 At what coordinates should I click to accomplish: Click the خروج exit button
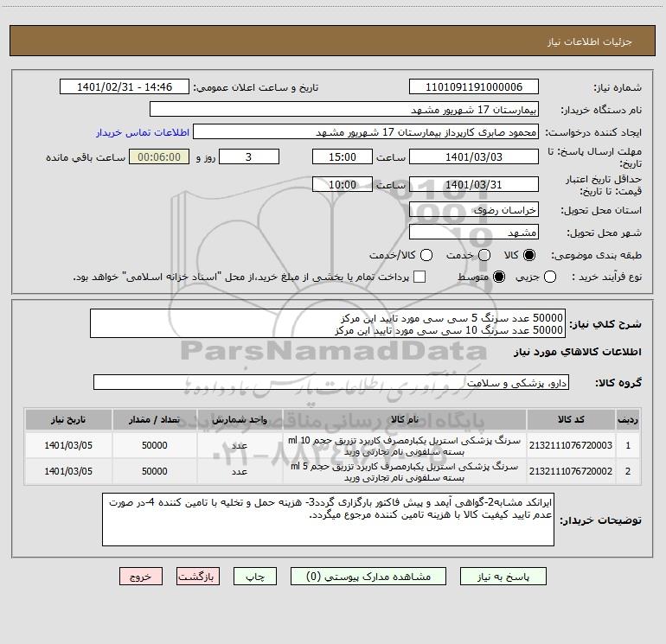(141, 577)
